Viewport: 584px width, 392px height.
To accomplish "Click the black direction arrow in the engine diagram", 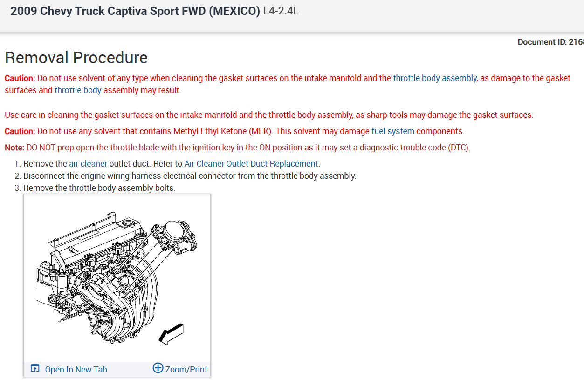I will pyautogui.click(x=171, y=334).
